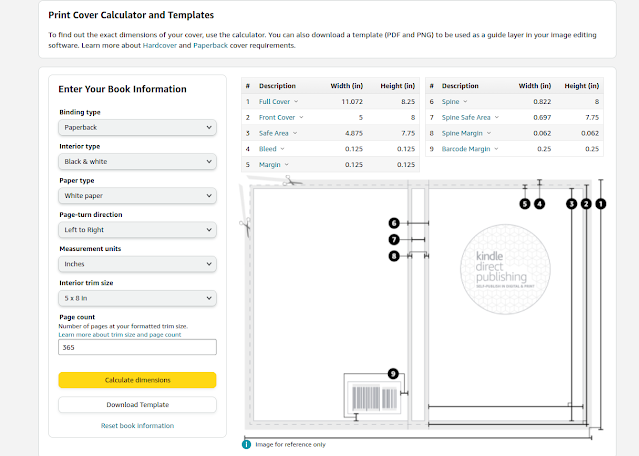Expand the Full Cover row
Image resolution: width=639 pixels, height=456 pixels.
point(278,101)
